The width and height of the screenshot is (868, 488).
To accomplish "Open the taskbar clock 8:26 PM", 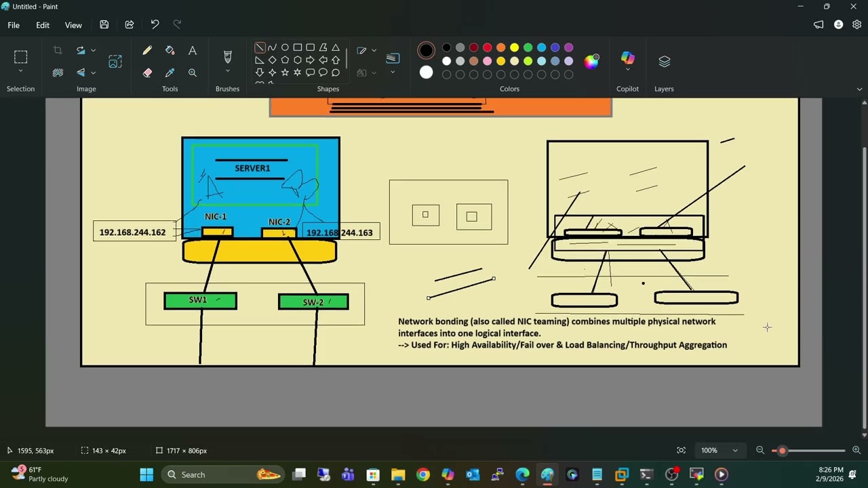I will 831,474.
